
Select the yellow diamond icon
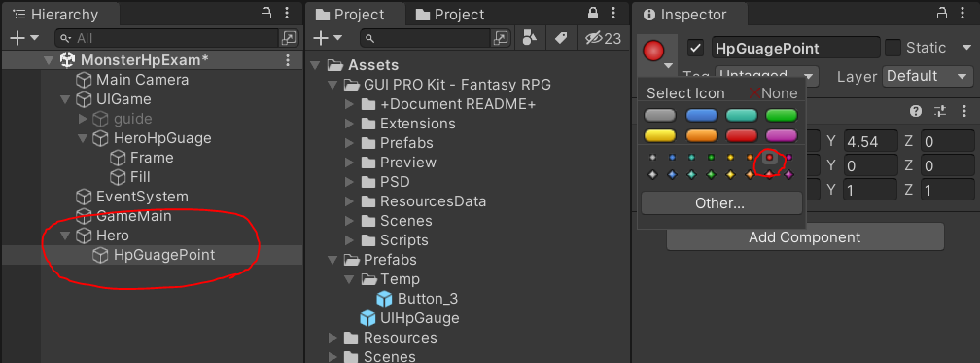[730, 175]
